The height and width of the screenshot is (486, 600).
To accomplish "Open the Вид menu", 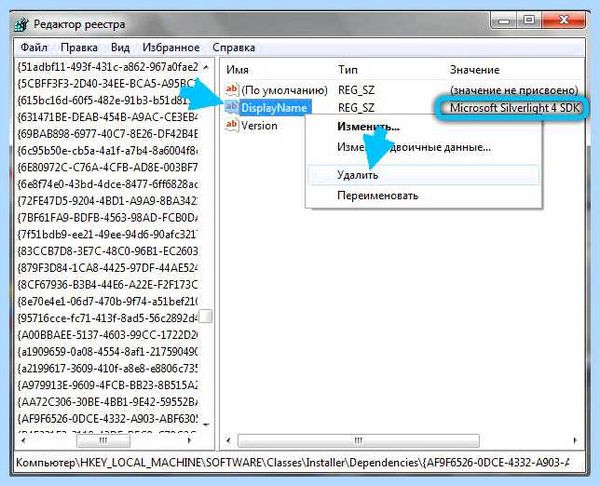I will pos(120,47).
